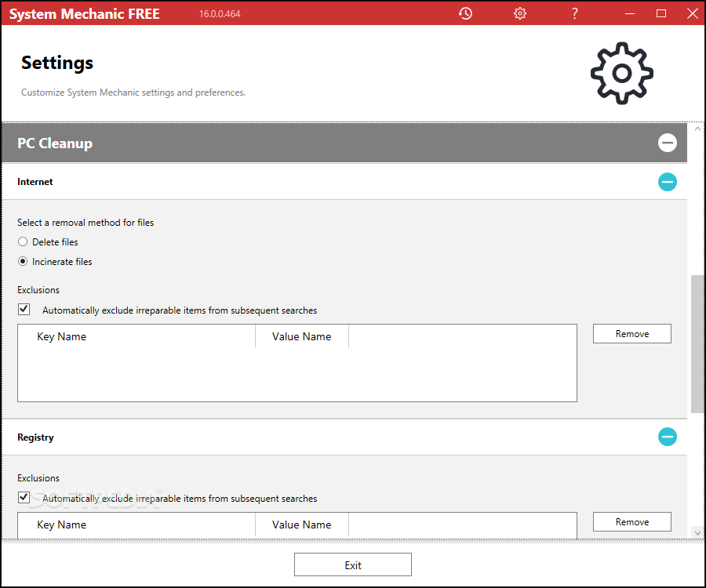Screen dimensions: 706x588
Task: Maximize the System Mechanic window
Action: click(x=661, y=13)
